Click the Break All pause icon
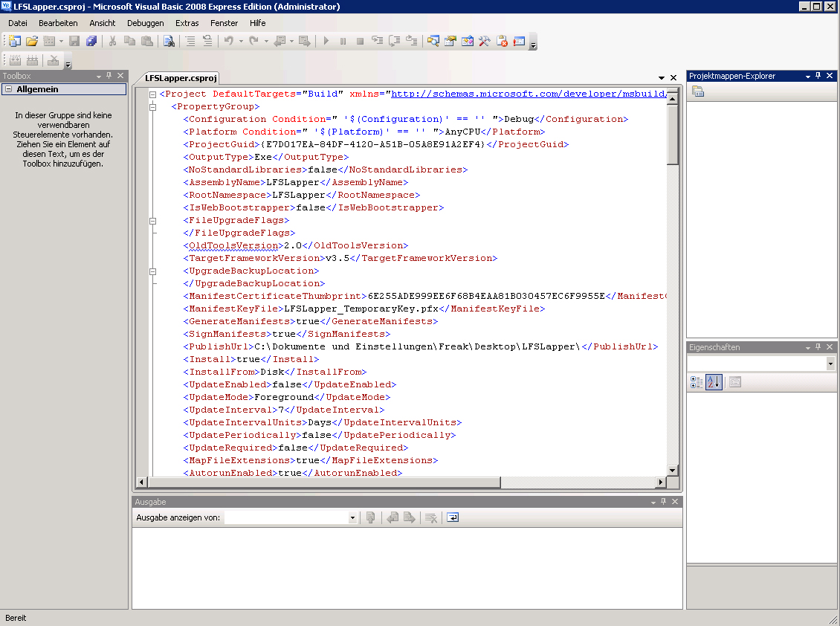Viewport: 840px width, 626px height. click(343, 42)
